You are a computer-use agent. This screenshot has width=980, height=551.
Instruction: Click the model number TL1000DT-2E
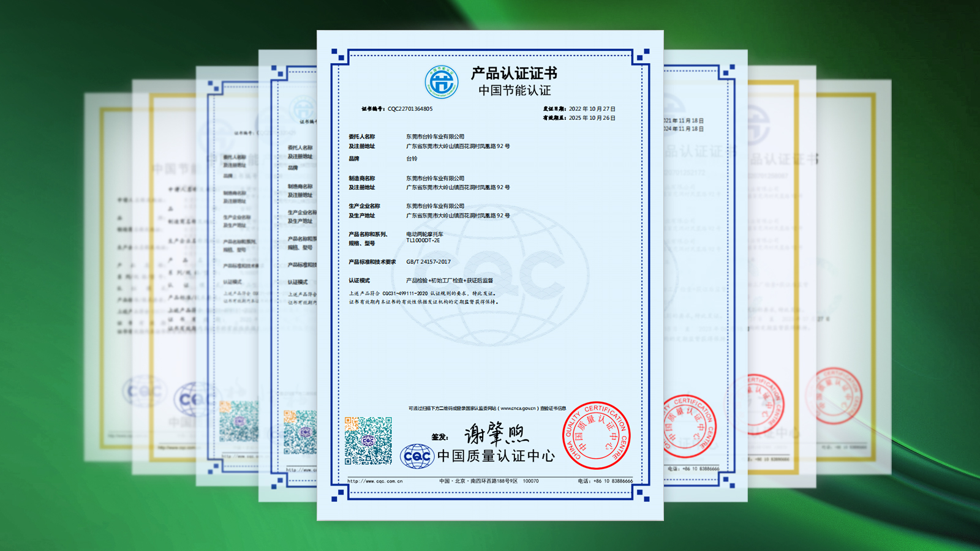pos(423,241)
